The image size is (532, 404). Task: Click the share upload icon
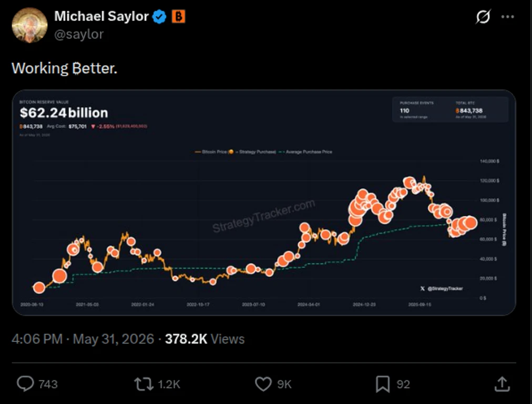502,384
